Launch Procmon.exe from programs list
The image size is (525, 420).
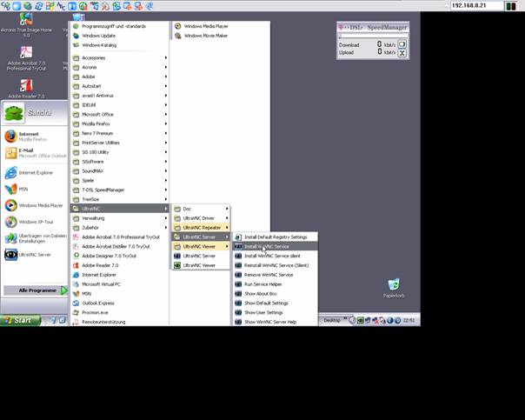[x=120, y=312]
